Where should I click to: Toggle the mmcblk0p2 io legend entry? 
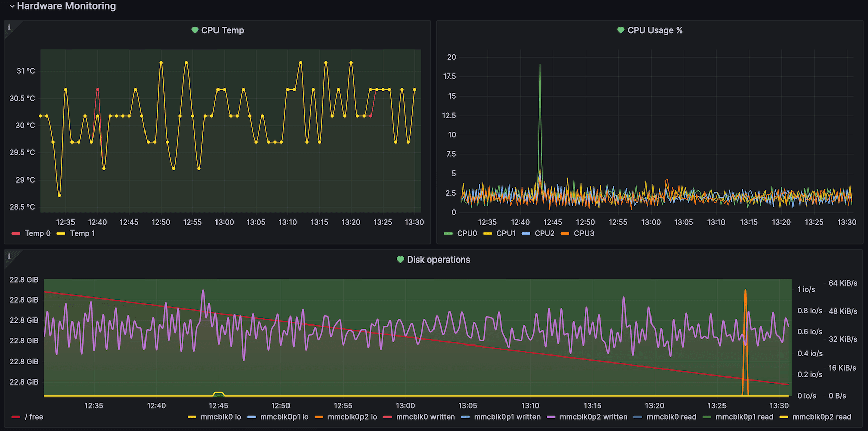352,417
